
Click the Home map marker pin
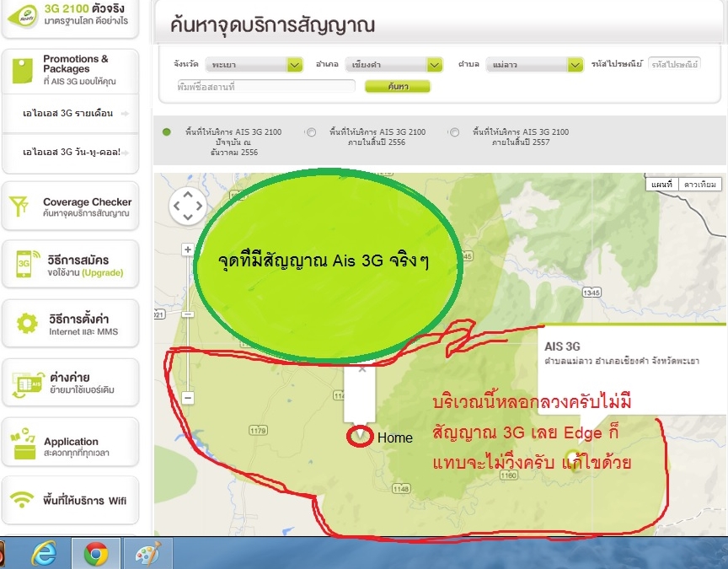pos(360,436)
